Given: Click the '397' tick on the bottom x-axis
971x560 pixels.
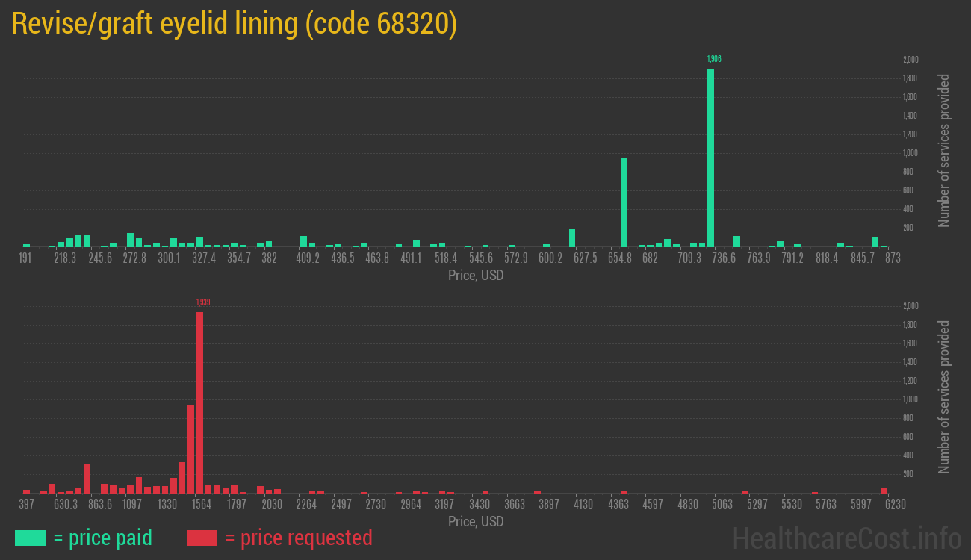Looking at the screenshot, I should coord(26,505).
